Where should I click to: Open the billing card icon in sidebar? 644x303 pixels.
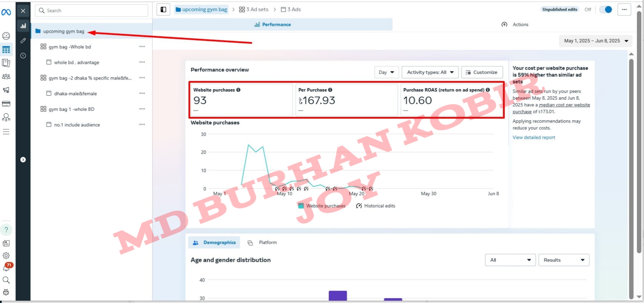point(6,104)
